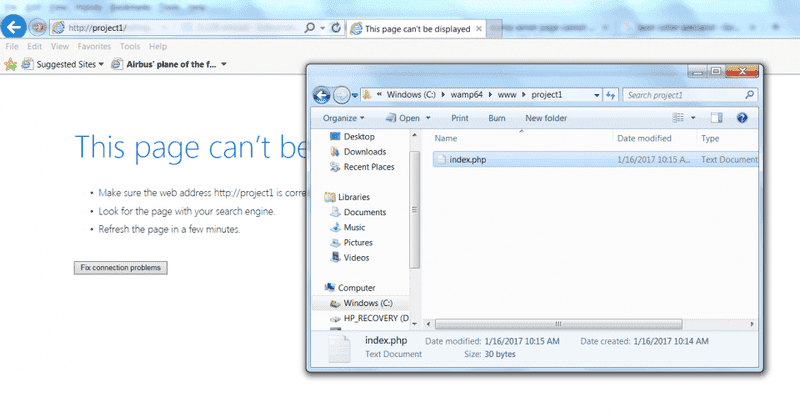Click the Search project1 input field
Screen dimensions: 800x417
680,95
